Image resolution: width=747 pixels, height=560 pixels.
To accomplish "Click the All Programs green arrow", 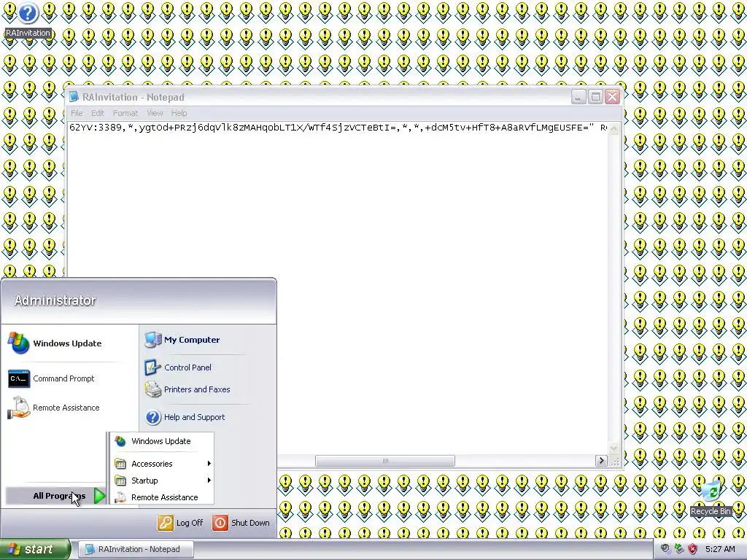I will (99, 496).
